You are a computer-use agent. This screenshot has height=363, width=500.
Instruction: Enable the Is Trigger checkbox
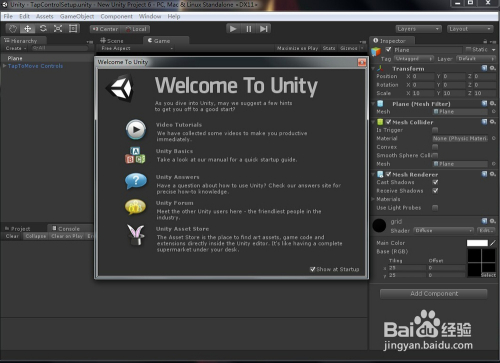click(435, 130)
